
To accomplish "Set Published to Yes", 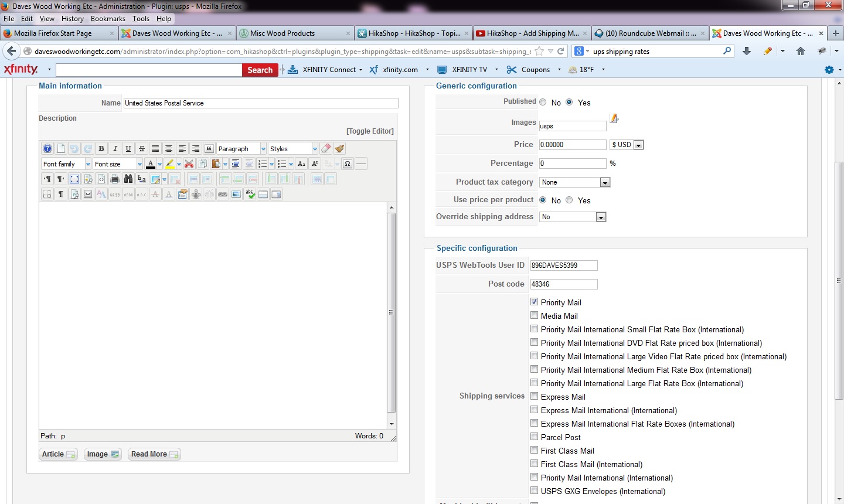I will click(x=569, y=102).
